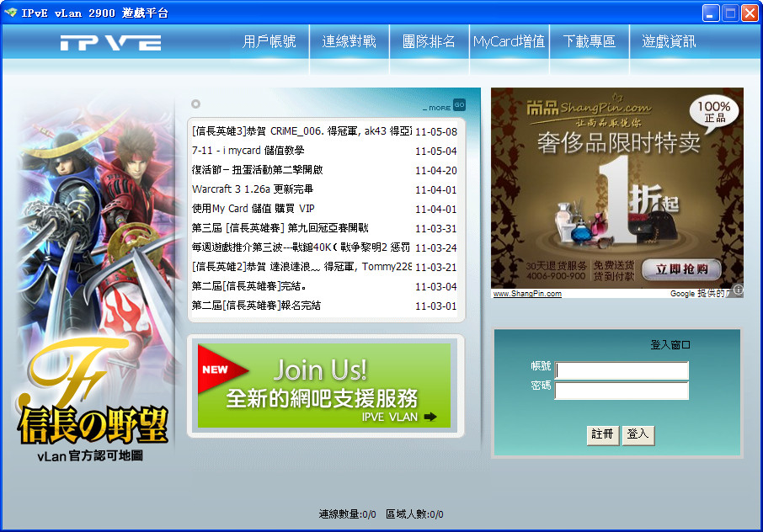Go to 下載專區 section
The width and height of the screenshot is (763, 532).
point(590,41)
